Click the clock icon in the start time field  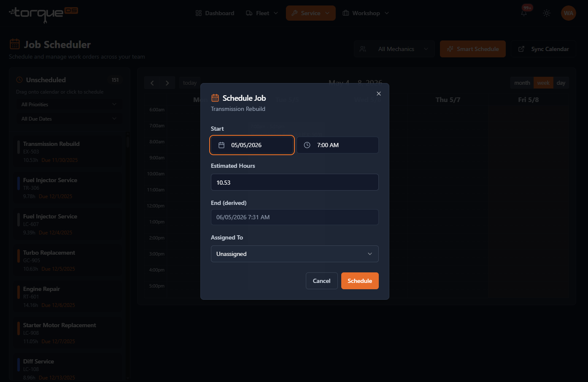pyautogui.click(x=307, y=145)
